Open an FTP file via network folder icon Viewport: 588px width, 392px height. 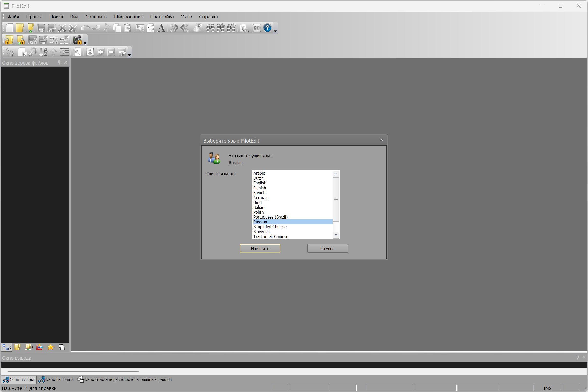pos(31,28)
